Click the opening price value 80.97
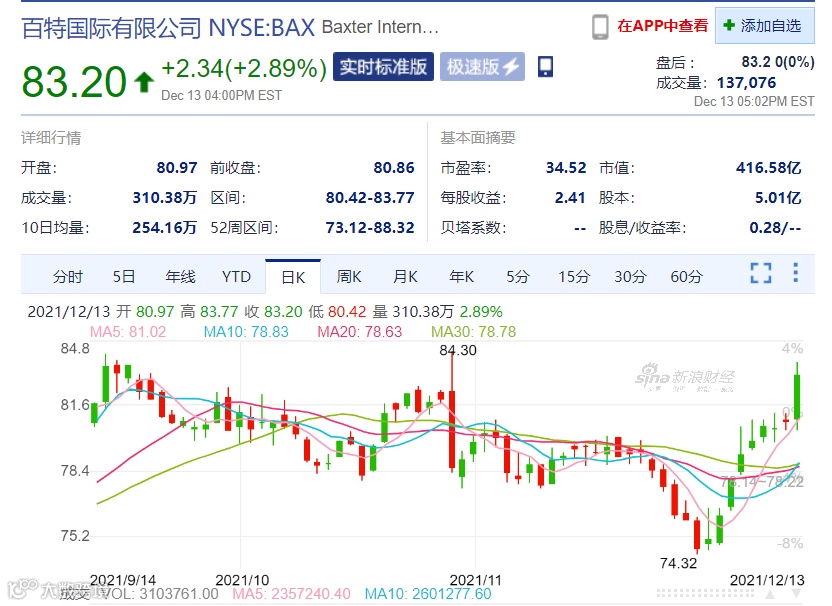 point(177,168)
